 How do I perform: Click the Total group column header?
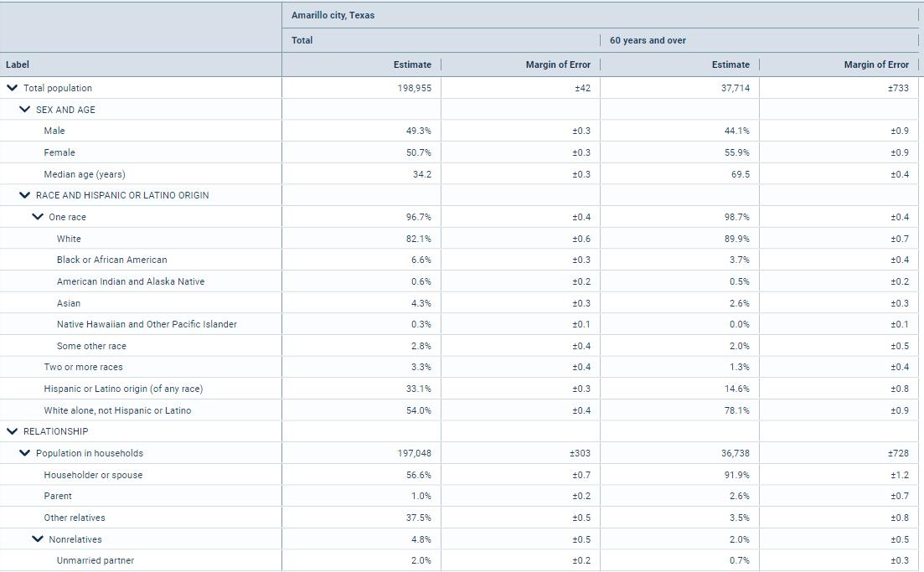[302, 40]
